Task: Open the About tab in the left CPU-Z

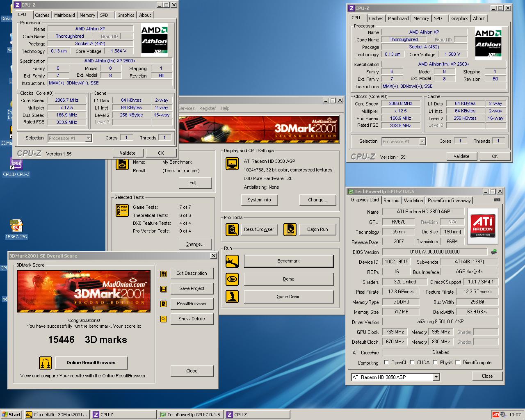Action: click(145, 15)
